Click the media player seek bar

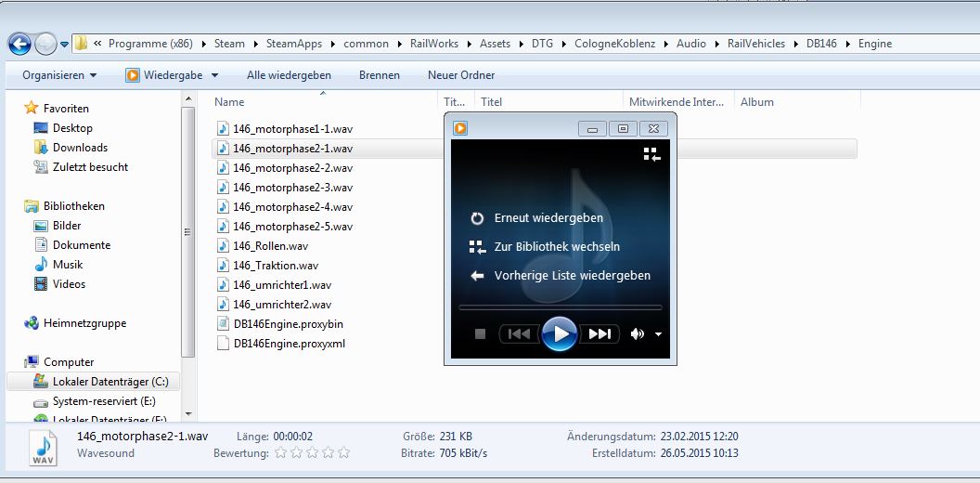click(560, 307)
